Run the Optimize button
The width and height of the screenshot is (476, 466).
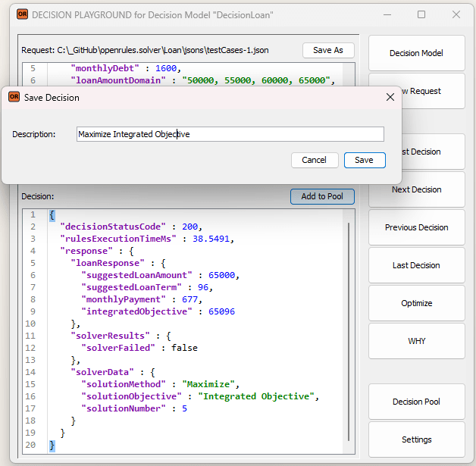click(x=416, y=303)
